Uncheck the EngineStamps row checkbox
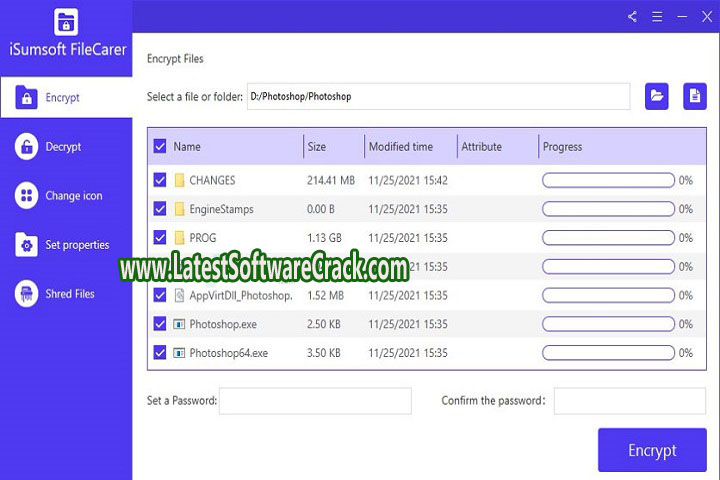Image resolution: width=720 pixels, height=480 pixels. coord(160,209)
